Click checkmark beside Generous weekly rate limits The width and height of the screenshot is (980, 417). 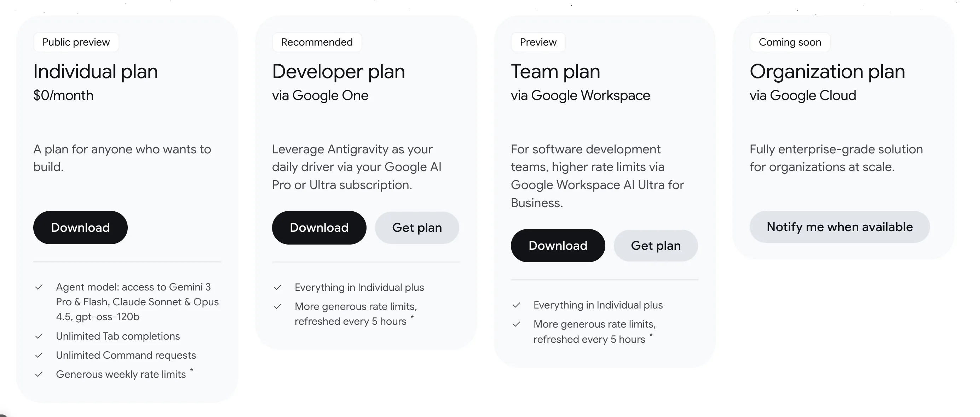[x=39, y=375]
